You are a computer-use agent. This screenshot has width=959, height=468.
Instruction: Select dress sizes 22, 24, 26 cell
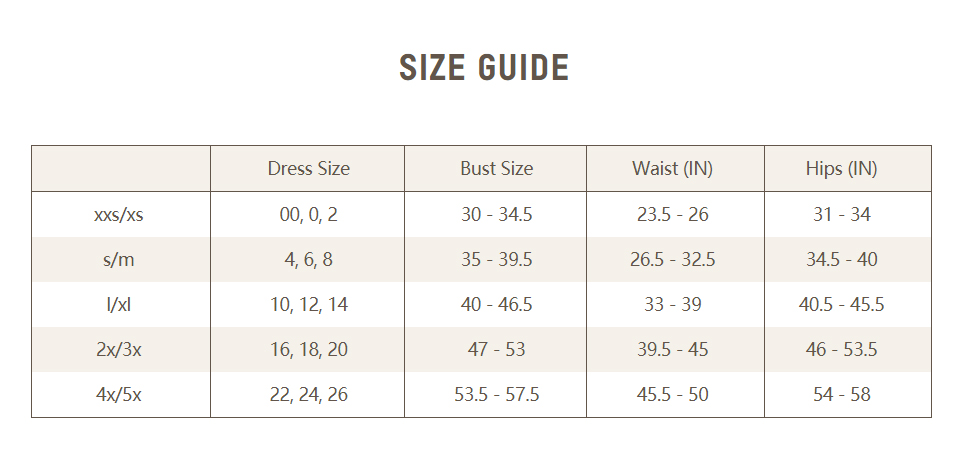click(x=308, y=395)
